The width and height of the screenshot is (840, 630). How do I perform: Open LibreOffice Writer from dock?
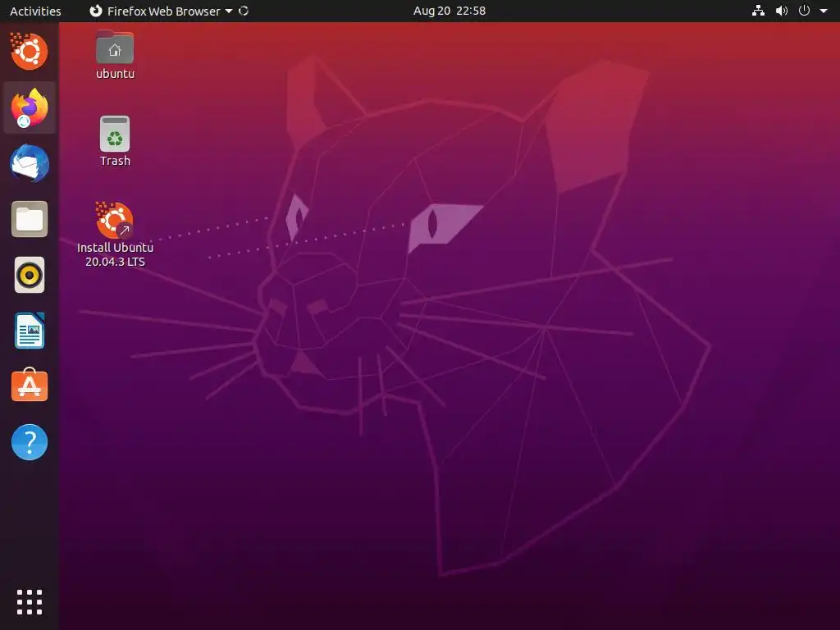pos(29,331)
